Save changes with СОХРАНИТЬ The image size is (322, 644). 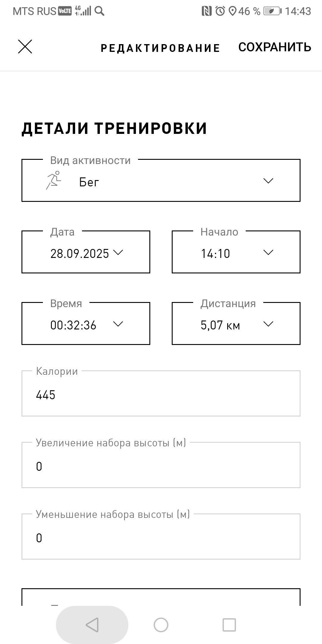[x=275, y=47]
